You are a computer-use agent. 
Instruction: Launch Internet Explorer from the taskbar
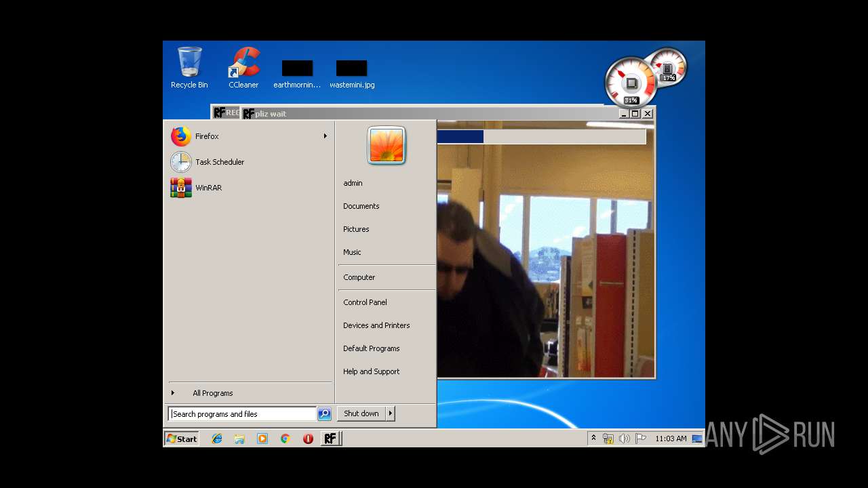[x=217, y=439]
